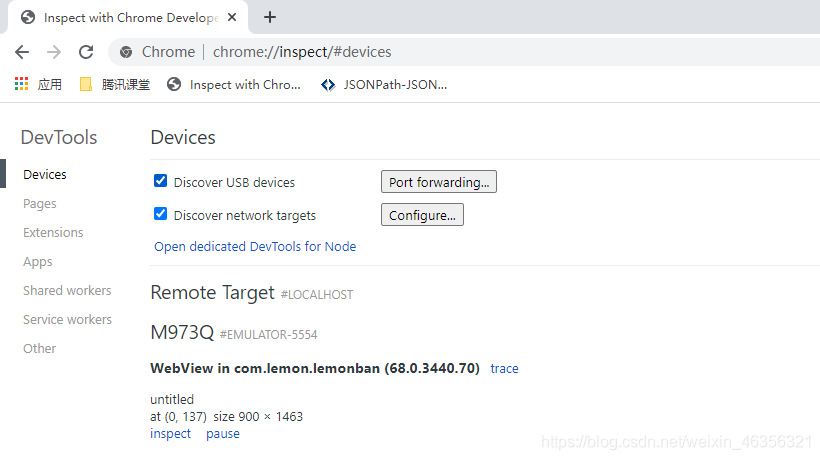
Task: Select Pages in DevTools sidebar
Action: pos(40,203)
